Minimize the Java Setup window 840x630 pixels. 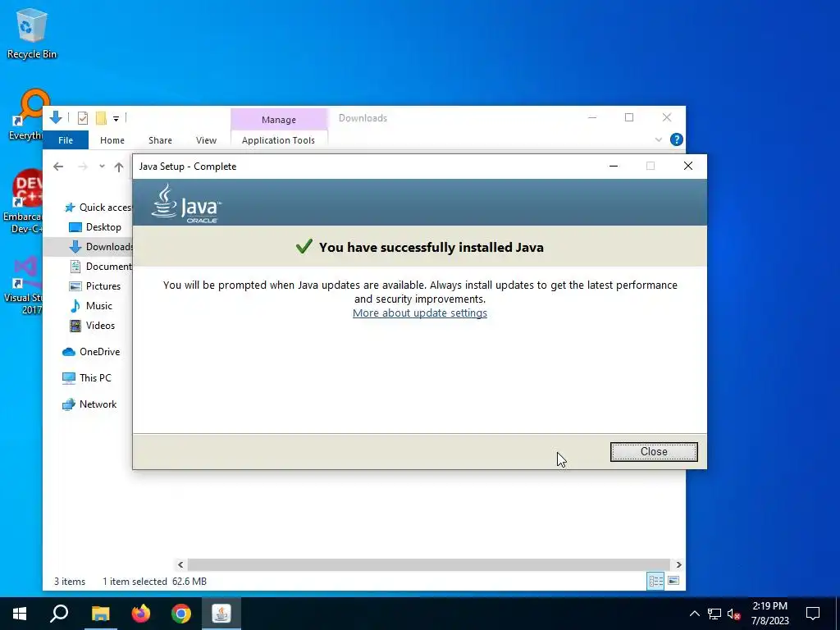click(614, 166)
